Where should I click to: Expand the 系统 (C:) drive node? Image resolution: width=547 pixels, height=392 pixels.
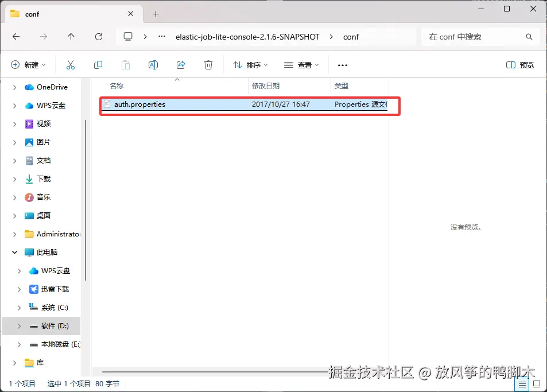coord(19,307)
